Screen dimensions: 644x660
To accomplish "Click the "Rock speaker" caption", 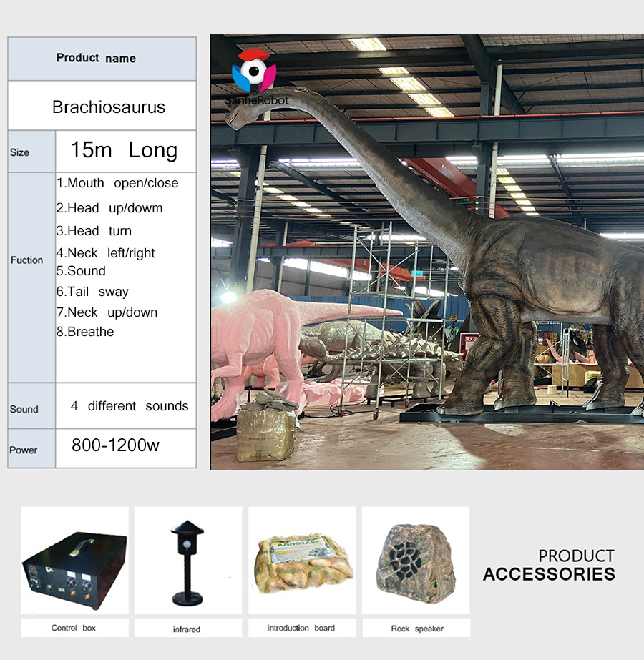I will tap(416, 629).
